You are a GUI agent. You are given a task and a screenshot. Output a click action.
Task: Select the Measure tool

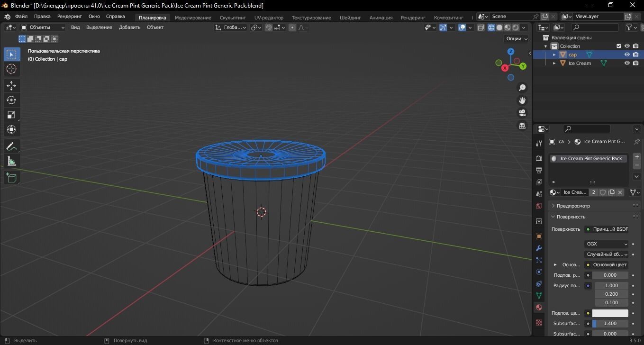pos(11,162)
